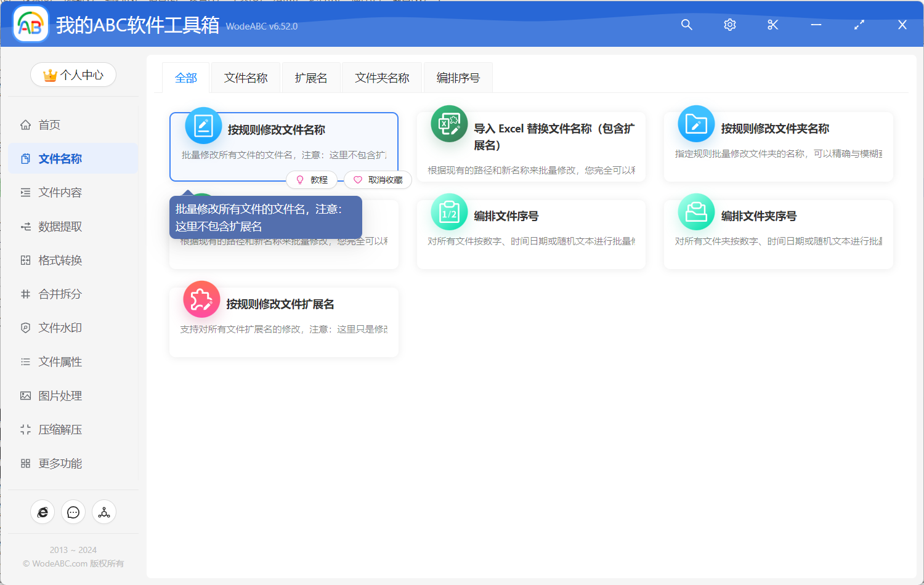
Task: Switch to the 扩展名 tab
Action: coord(310,77)
